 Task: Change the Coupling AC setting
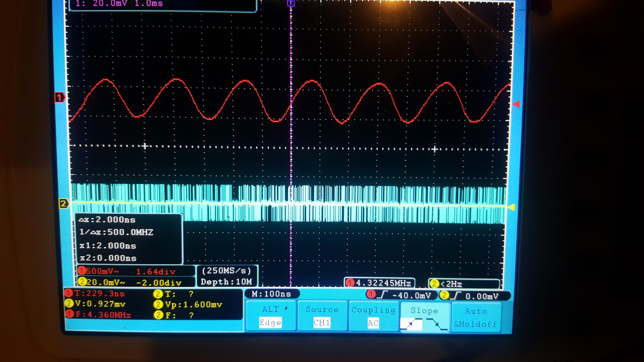point(373,316)
